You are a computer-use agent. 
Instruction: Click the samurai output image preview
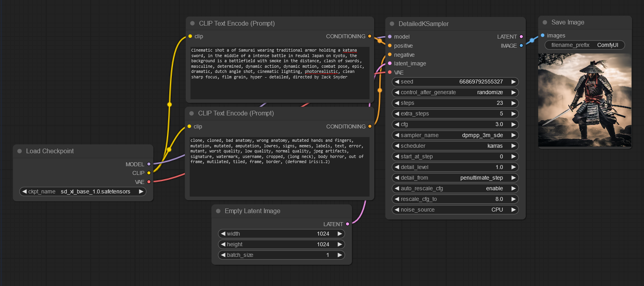coord(584,100)
